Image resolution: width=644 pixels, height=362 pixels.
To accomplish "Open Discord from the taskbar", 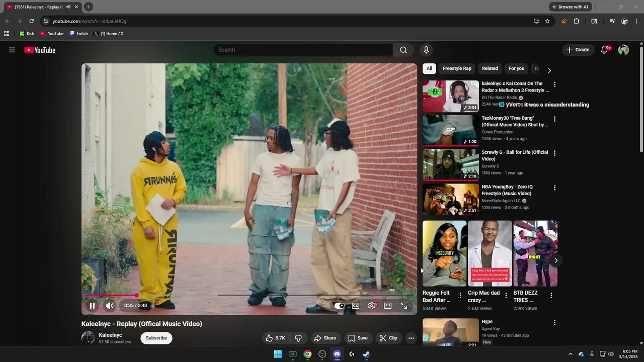I will click(337, 354).
